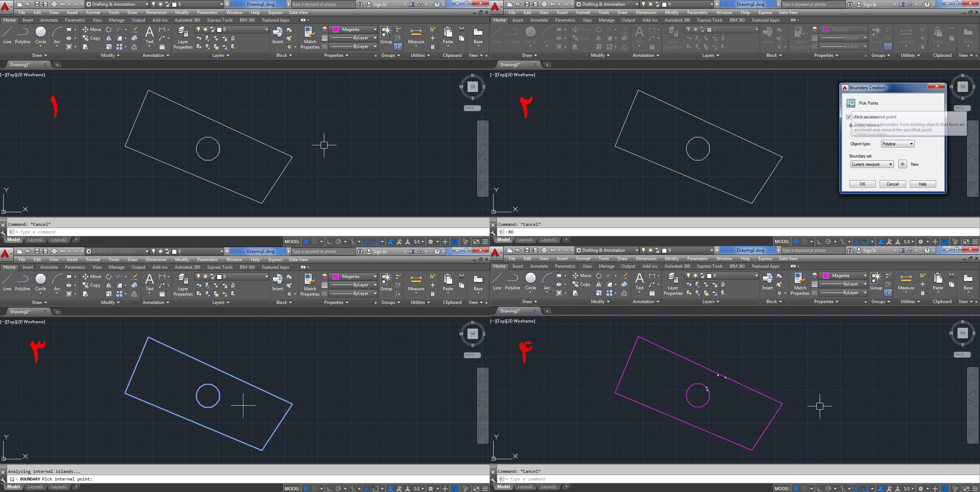
Task: Click the Table icon in the bottom-left Annotation panel
Action: coord(162,294)
